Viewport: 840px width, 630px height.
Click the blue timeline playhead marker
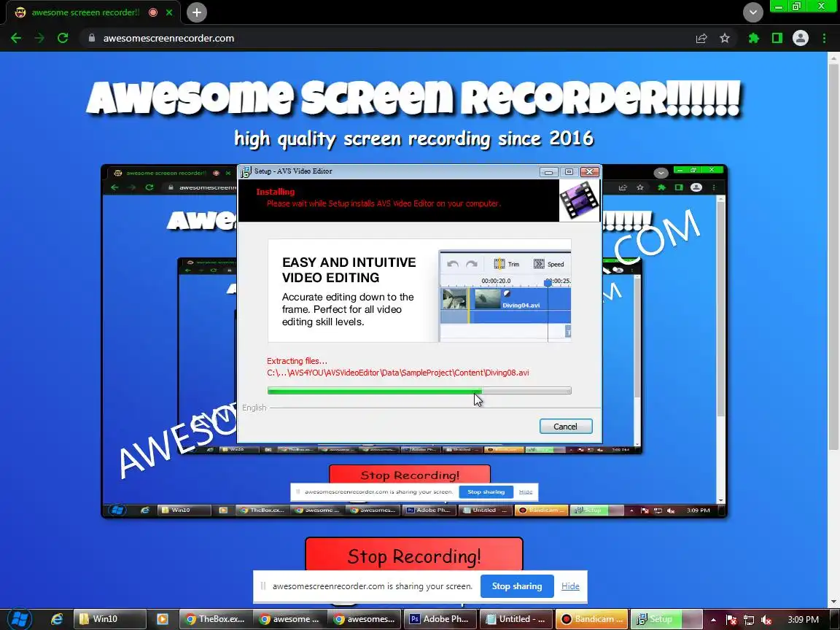point(548,282)
